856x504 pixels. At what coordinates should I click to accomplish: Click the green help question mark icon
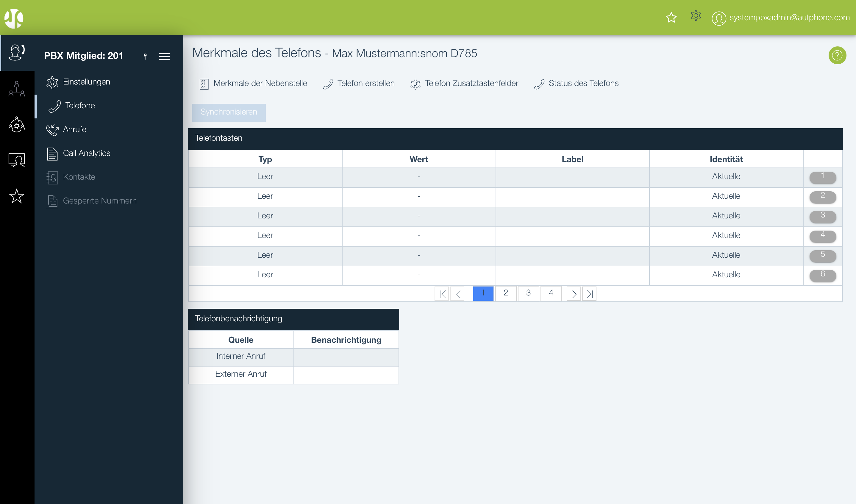pyautogui.click(x=837, y=55)
